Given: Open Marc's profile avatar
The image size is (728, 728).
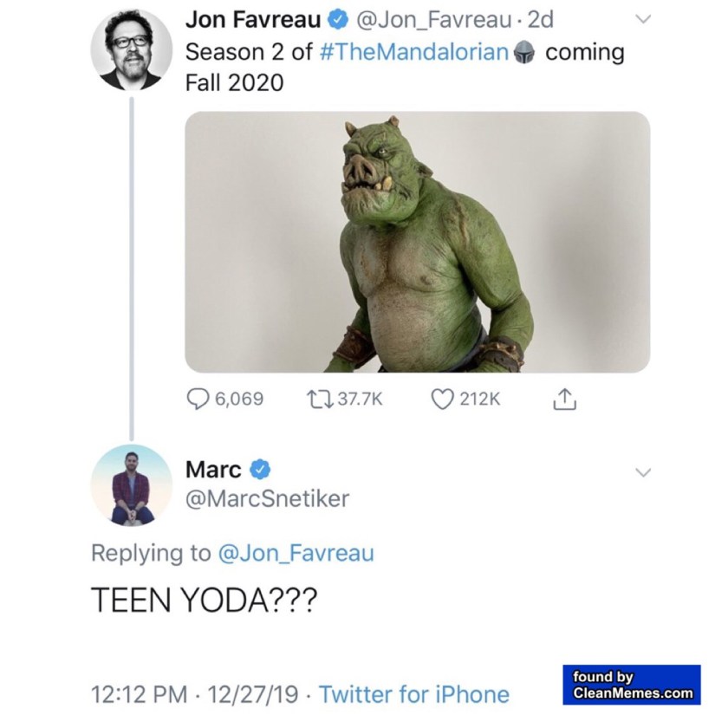Looking at the screenshot, I should coord(131,484).
